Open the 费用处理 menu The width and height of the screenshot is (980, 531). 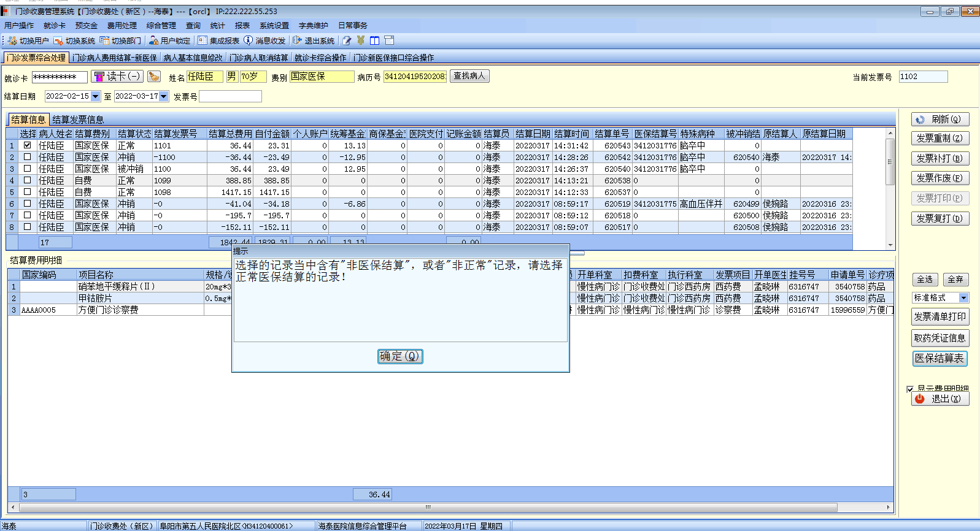coord(122,26)
